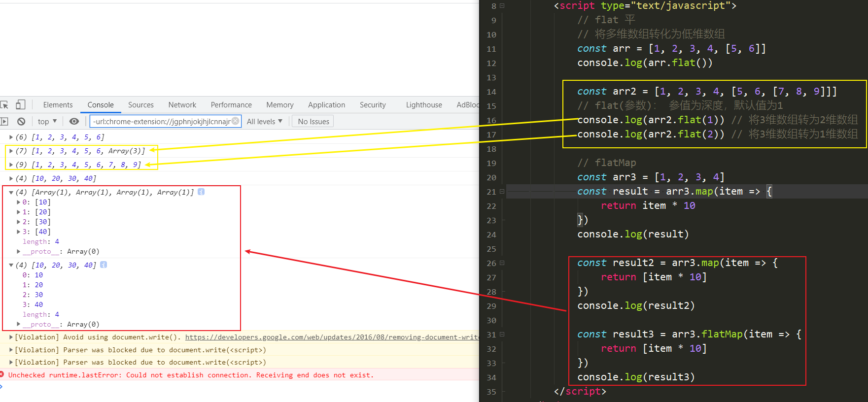Expand __proto__ under the Array(1) list
The width and height of the screenshot is (868, 402).
pyautogui.click(x=19, y=251)
